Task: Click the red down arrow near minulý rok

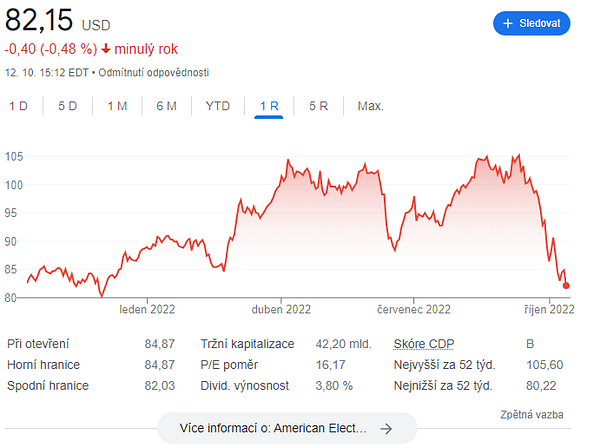Action: click(x=106, y=49)
